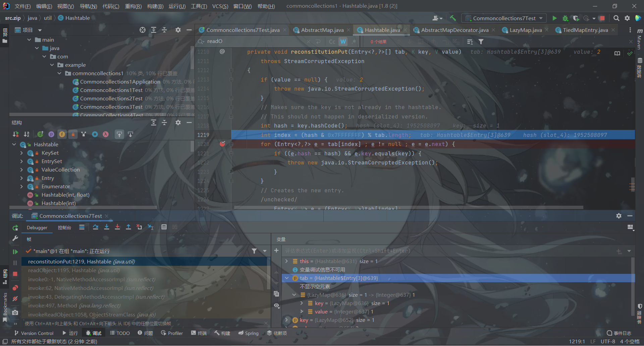Click the breakpoint marker on line 1220
The width and height of the screenshot is (644, 346).
tap(222, 144)
